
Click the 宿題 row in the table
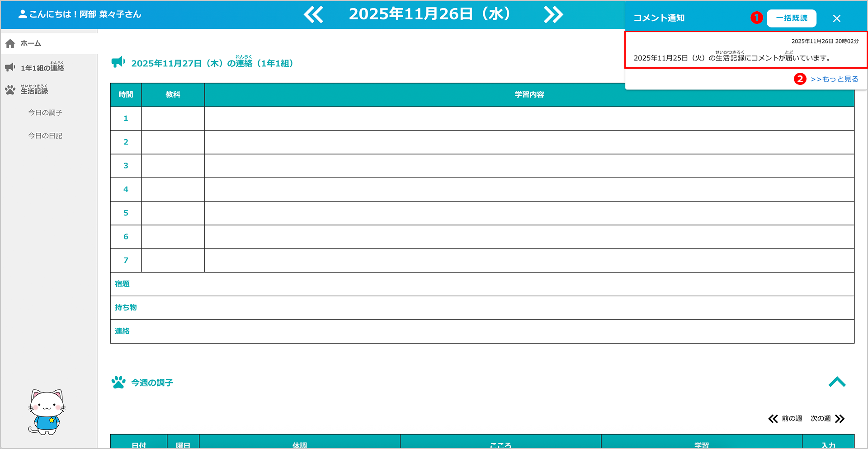click(482, 284)
